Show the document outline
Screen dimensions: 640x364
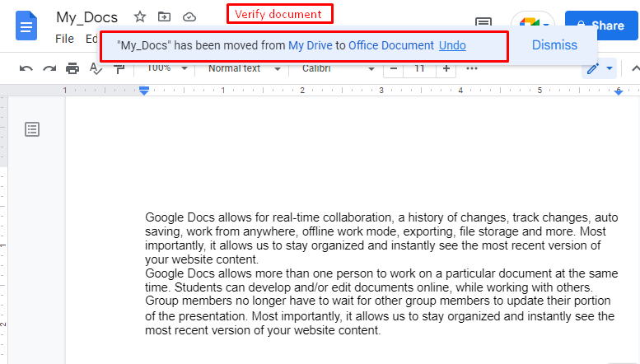pyautogui.click(x=32, y=129)
